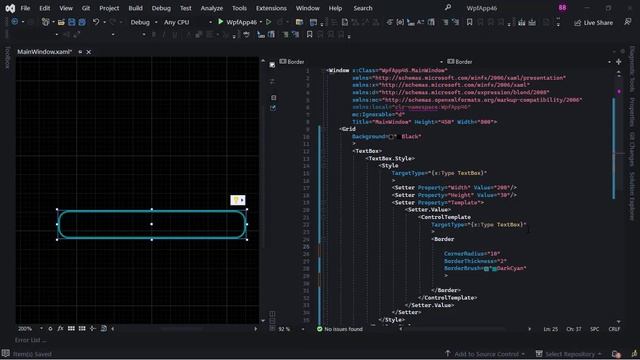Open the Properties side tab
Viewport: 640px width, 360px height.
click(632, 112)
